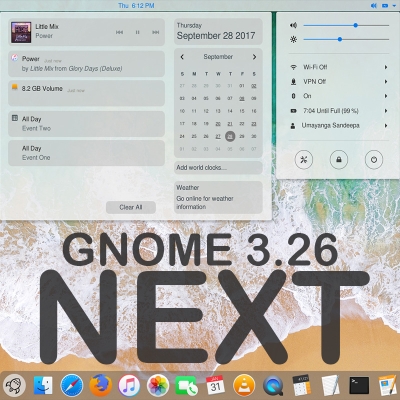Select September 24 in the calendar

coord(182,136)
